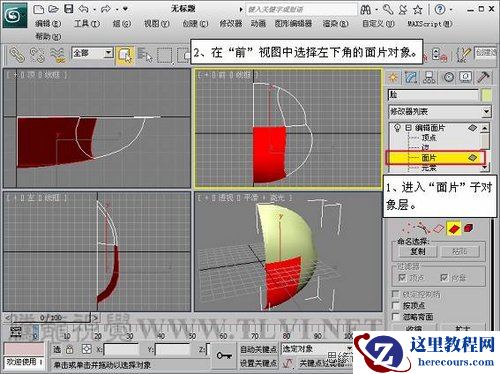The width and height of the screenshot is (500, 374).
Task: Select the Edge sub-object level icon
Action: point(423,228)
